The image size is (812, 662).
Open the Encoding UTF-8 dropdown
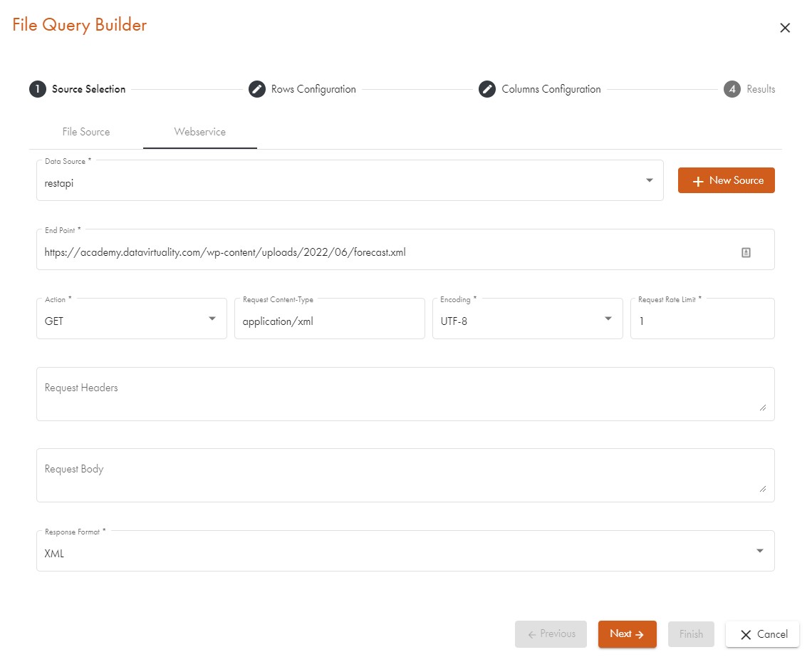pos(608,319)
